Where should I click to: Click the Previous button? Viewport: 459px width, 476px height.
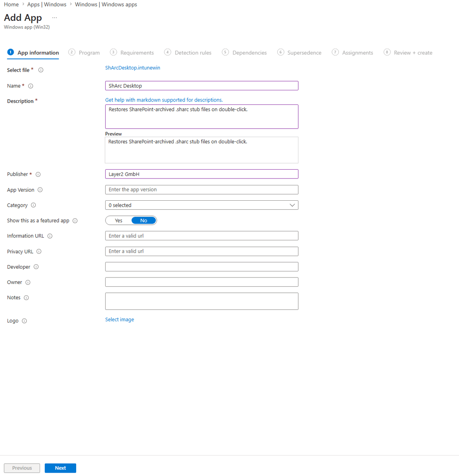click(x=22, y=468)
